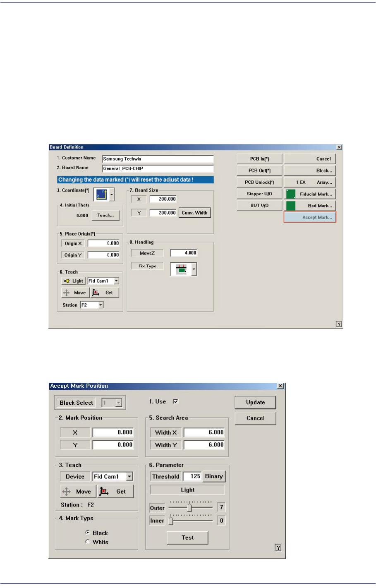
Task: Click help question mark in Accept Mark Position
Action: (x=278, y=547)
